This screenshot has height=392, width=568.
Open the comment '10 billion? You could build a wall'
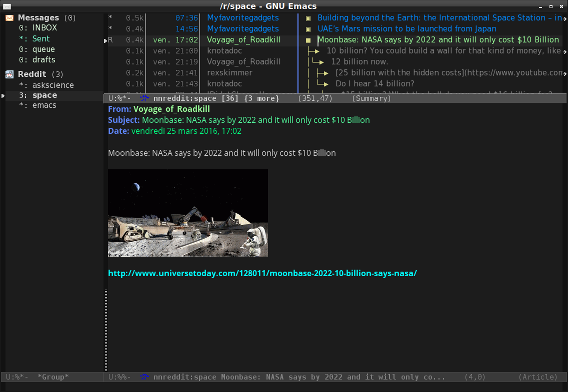(444, 50)
